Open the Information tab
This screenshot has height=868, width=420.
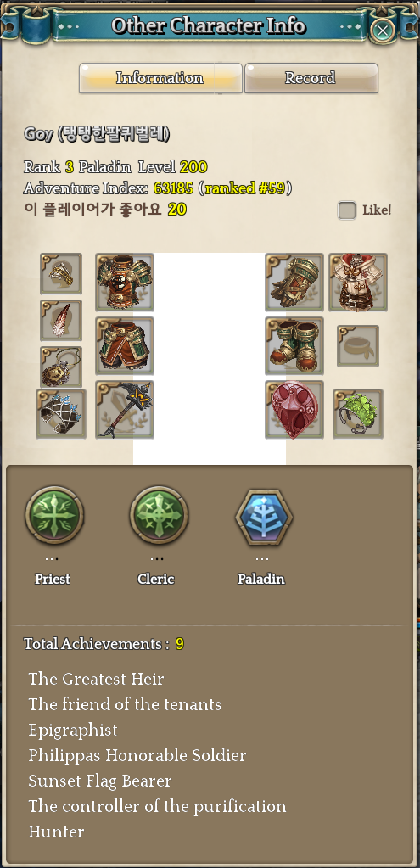coord(160,78)
